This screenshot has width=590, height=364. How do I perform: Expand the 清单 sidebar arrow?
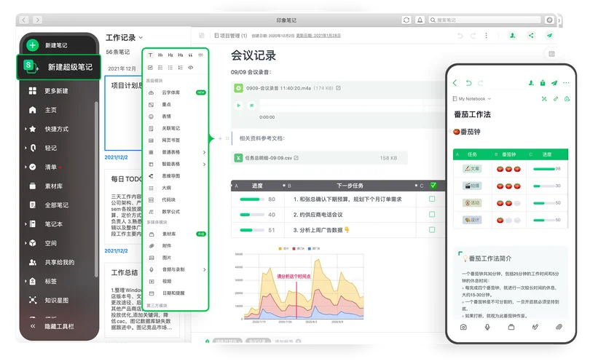click(25, 167)
